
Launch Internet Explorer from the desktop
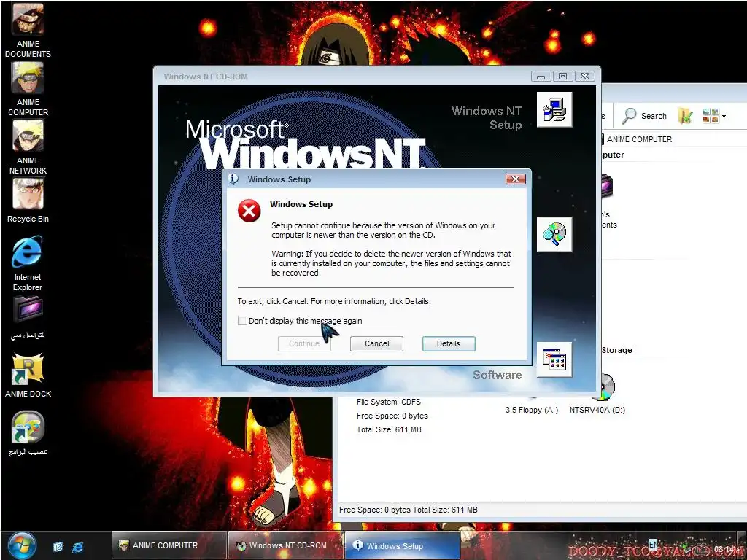(28, 264)
